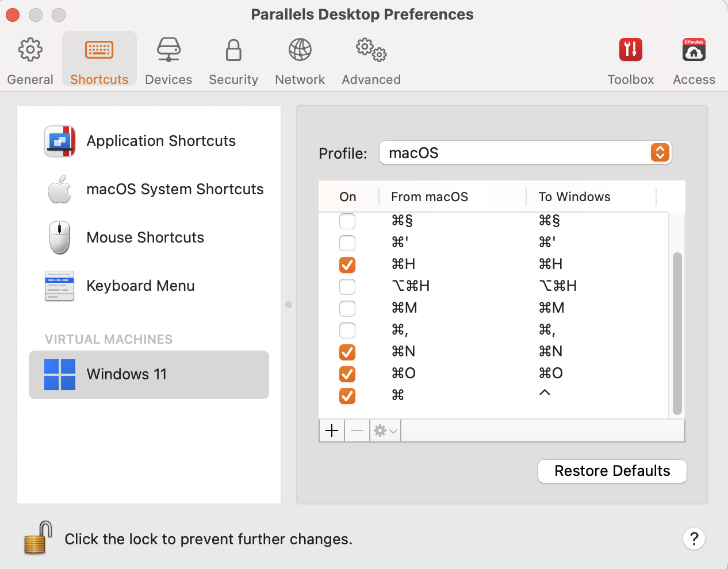728x569 pixels.
Task: Open the gear actions dropdown menu
Action: (385, 430)
